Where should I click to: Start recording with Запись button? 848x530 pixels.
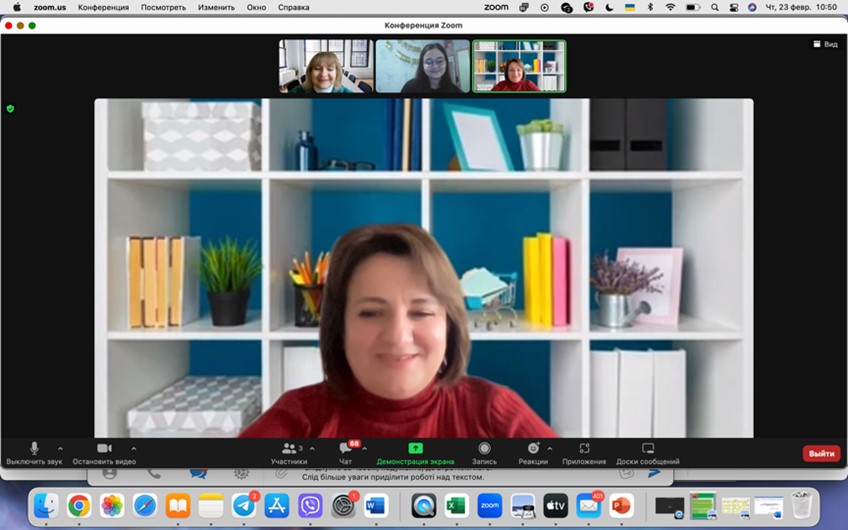(484, 453)
